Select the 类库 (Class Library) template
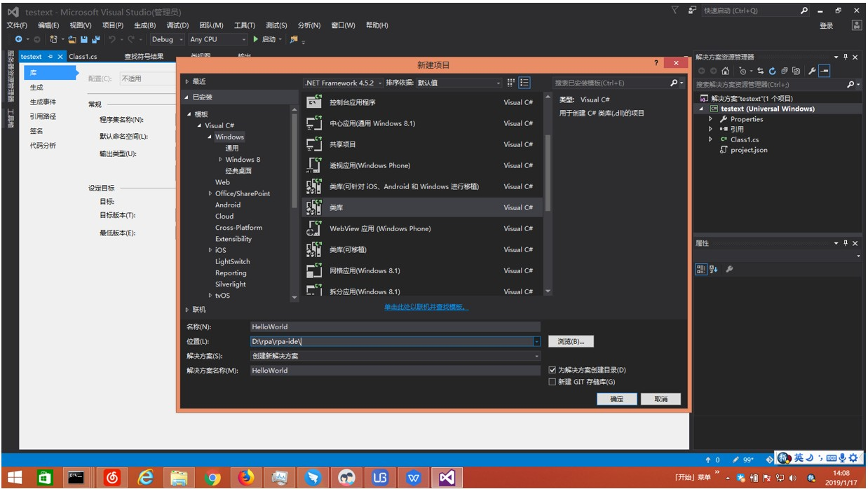This screenshot has height=489, width=868. [x=422, y=207]
